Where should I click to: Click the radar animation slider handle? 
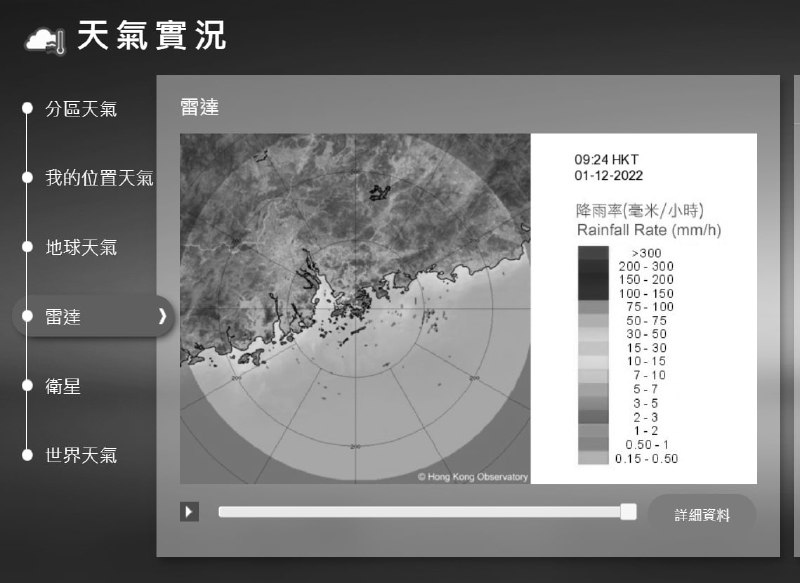point(629,511)
